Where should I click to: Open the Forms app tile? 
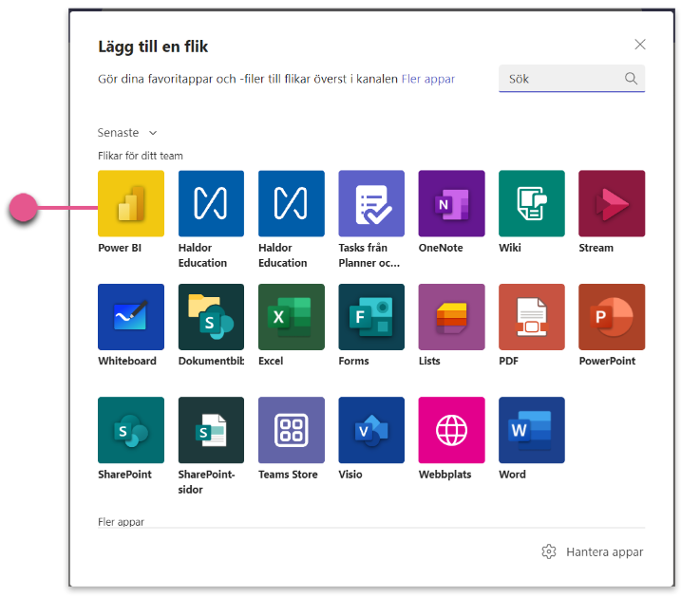click(371, 317)
